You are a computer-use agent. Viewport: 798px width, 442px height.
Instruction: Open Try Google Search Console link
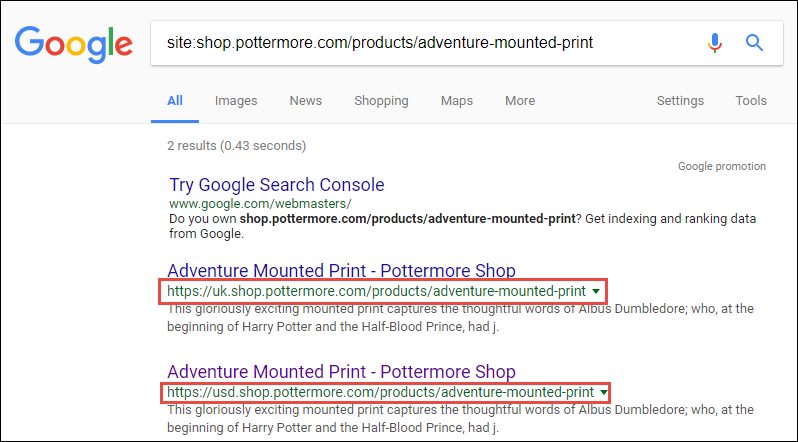[x=277, y=185]
